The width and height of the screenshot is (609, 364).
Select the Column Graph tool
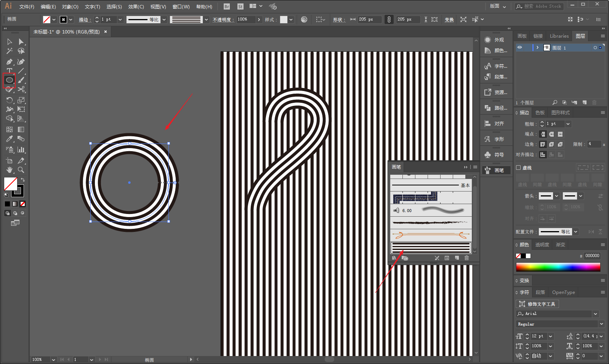tap(21, 150)
